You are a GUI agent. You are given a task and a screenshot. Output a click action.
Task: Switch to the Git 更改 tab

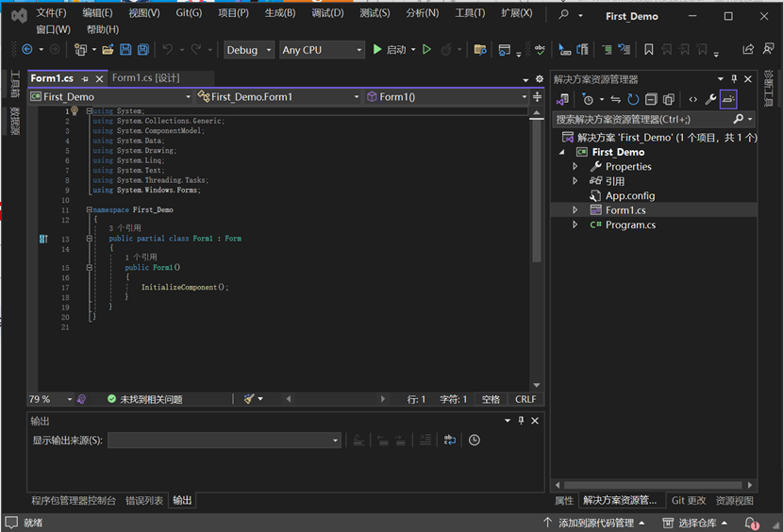click(x=689, y=501)
